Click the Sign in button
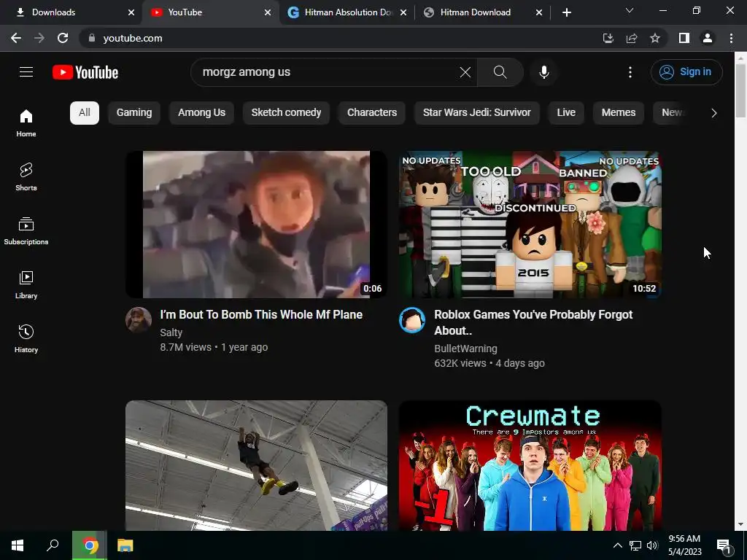This screenshot has width=747, height=560. click(x=686, y=72)
